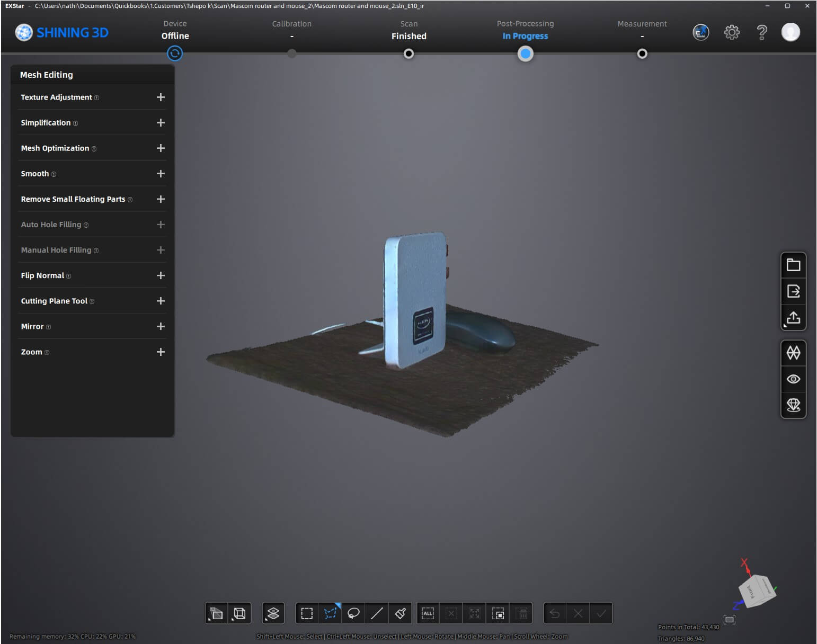The image size is (817, 644).
Task: Click the Select All icon
Action: tap(428, 613)
